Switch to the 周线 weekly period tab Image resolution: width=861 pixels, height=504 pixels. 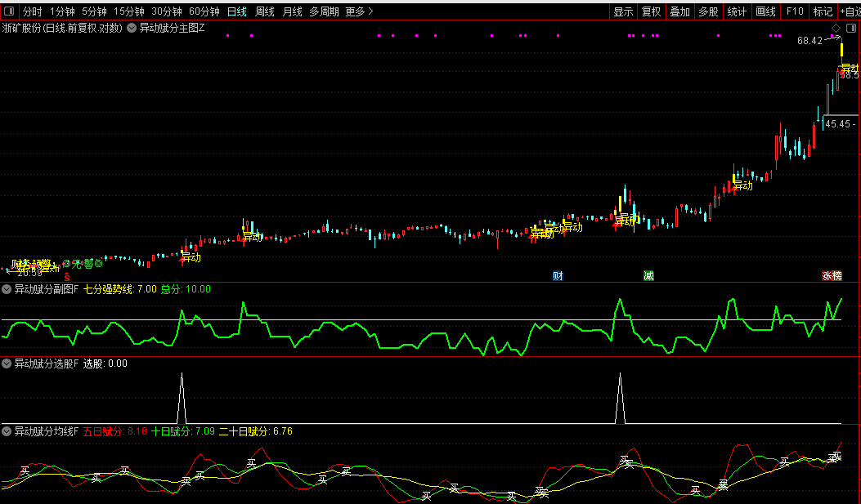pos(264,11)
